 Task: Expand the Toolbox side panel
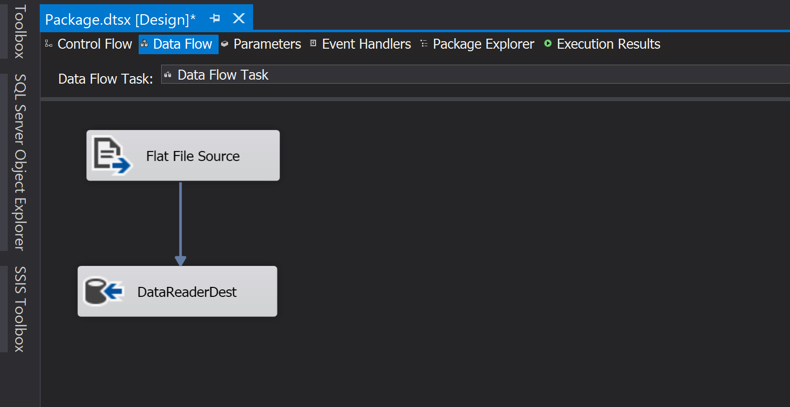(19, 32)
